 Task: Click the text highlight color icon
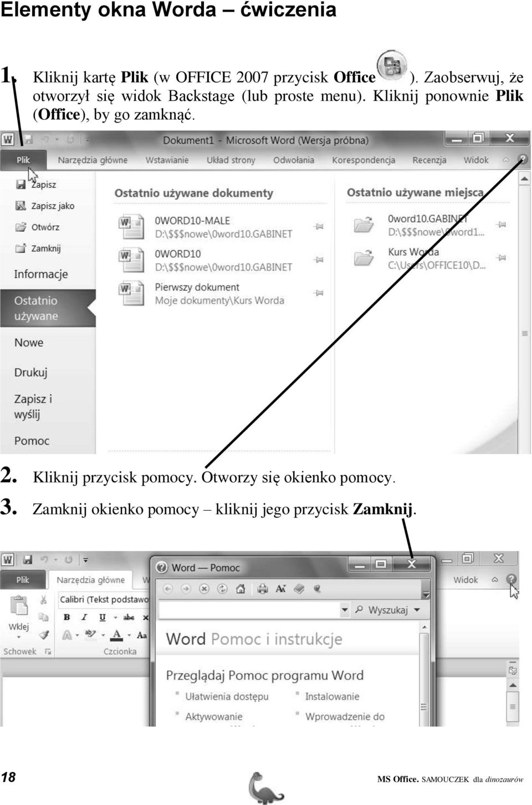[x=90, y=635]
